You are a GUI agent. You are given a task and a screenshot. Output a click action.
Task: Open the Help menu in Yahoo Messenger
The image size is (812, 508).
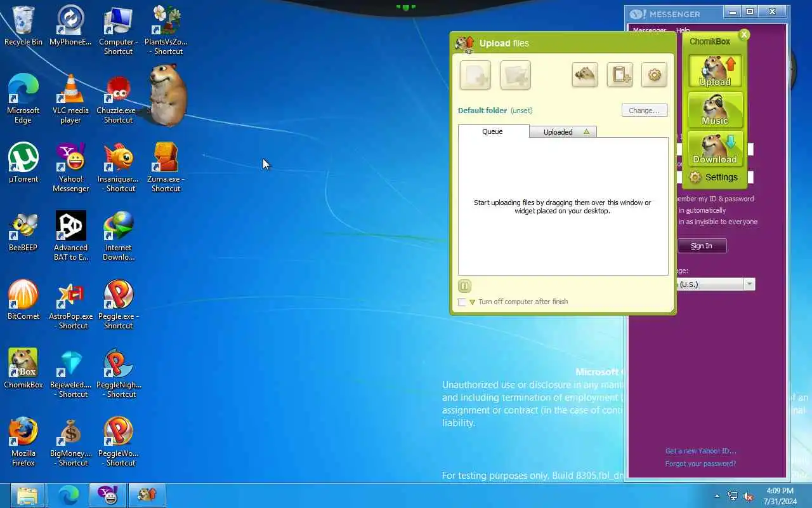pos(683,30)
